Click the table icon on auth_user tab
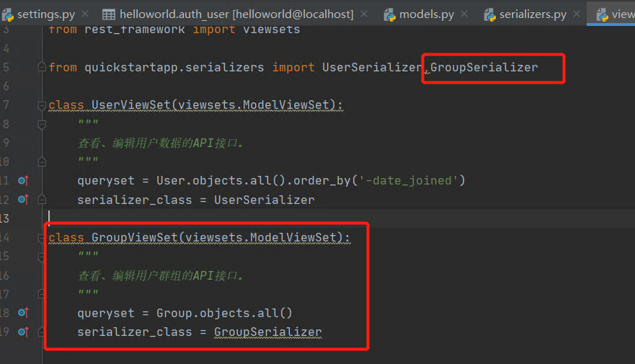The image size is (635, 364). click(x=109, y=15)
